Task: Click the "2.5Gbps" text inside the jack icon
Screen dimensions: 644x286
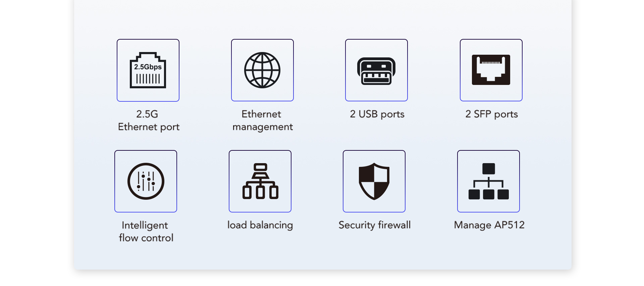Action: (x=148, y=67)
